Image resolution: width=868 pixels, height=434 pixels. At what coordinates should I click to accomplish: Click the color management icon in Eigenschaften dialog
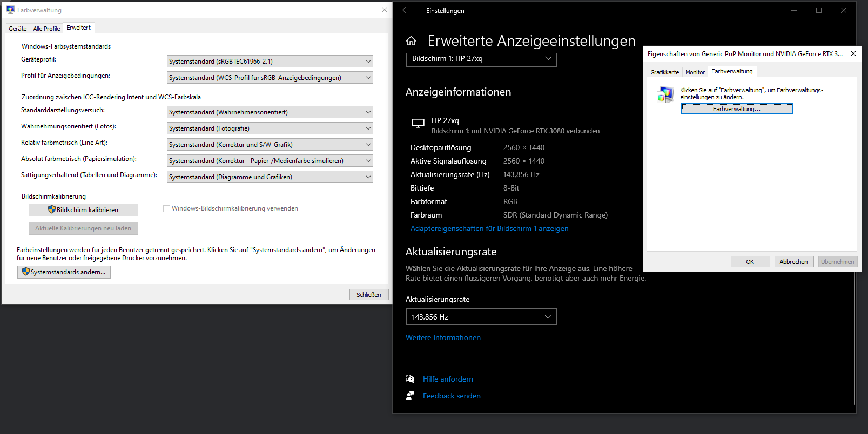[x=665, y=95]
